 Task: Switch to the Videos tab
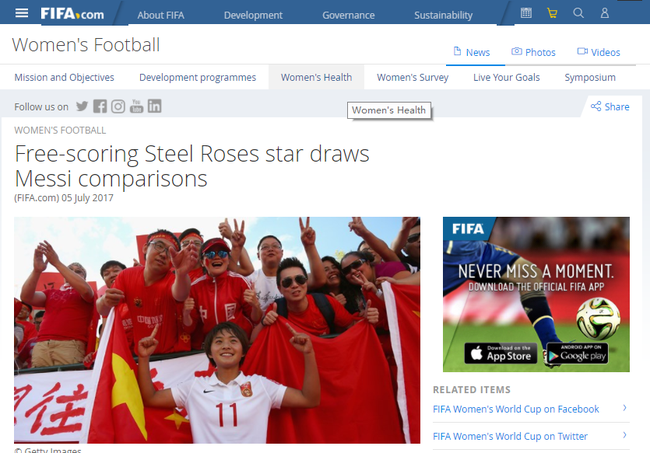pyautogui.click(x=599, y=52)
